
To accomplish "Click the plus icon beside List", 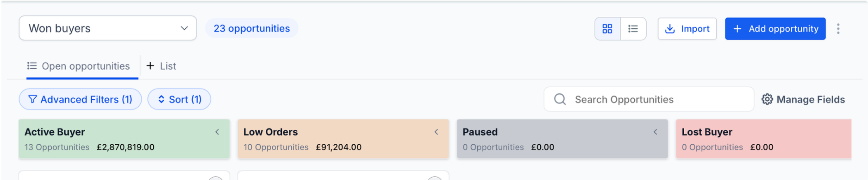I will [150, 66].
